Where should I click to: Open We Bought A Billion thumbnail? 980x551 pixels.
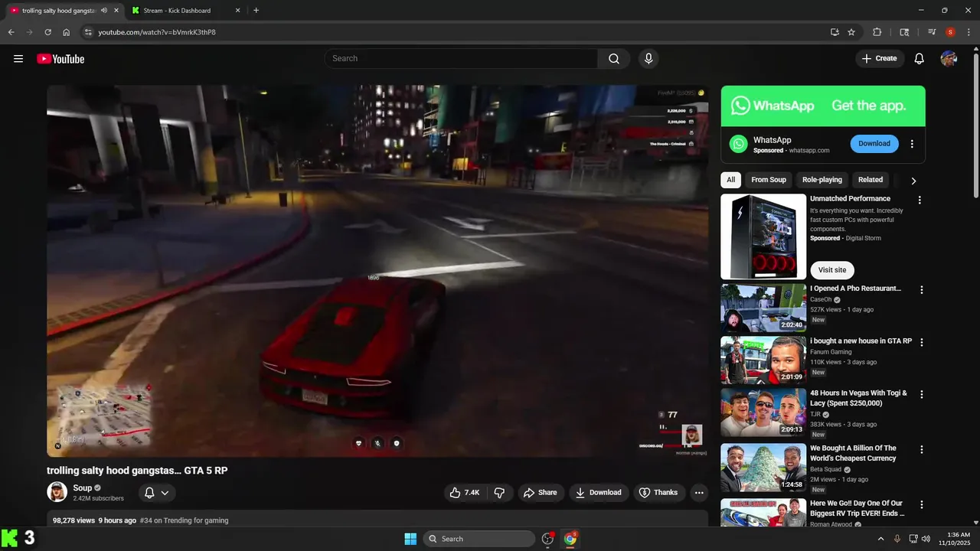tap(763, 468)
